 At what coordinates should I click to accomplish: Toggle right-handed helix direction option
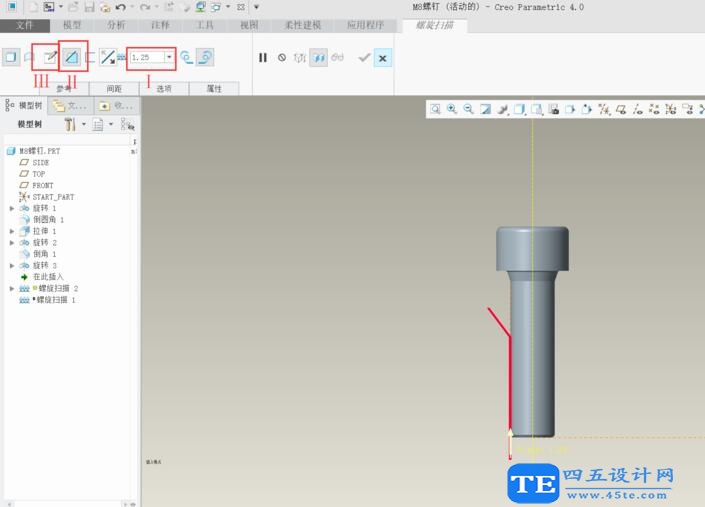coord(205,58)
